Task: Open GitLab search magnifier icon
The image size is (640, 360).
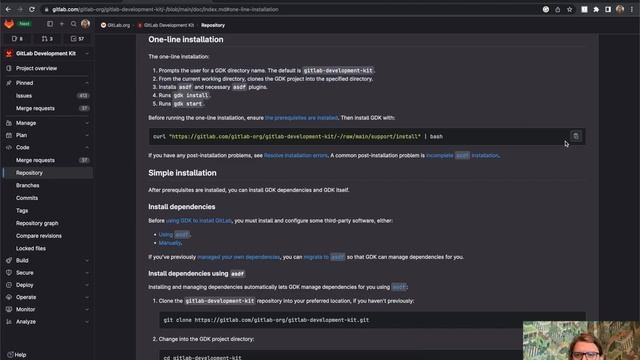Action: click(73, 24)
